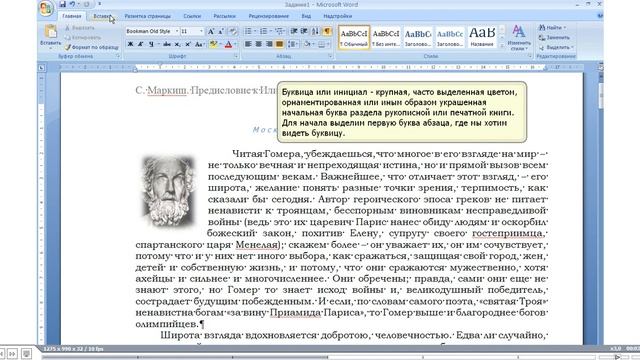The width and height of the screenshot is (640, 360).
Task: Apply the Без интервала style
Action: coord(386,37)
